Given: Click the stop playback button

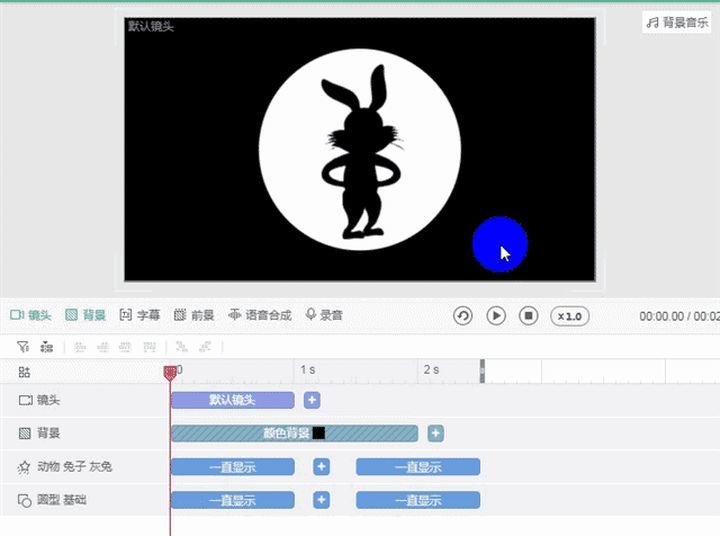Looking at the screenshot, I should (529, 316).
